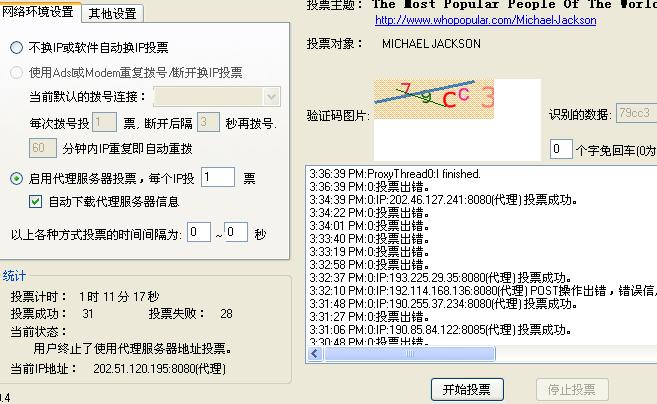
Task: Click the maximum vote interval field
Action: point(236,232)
